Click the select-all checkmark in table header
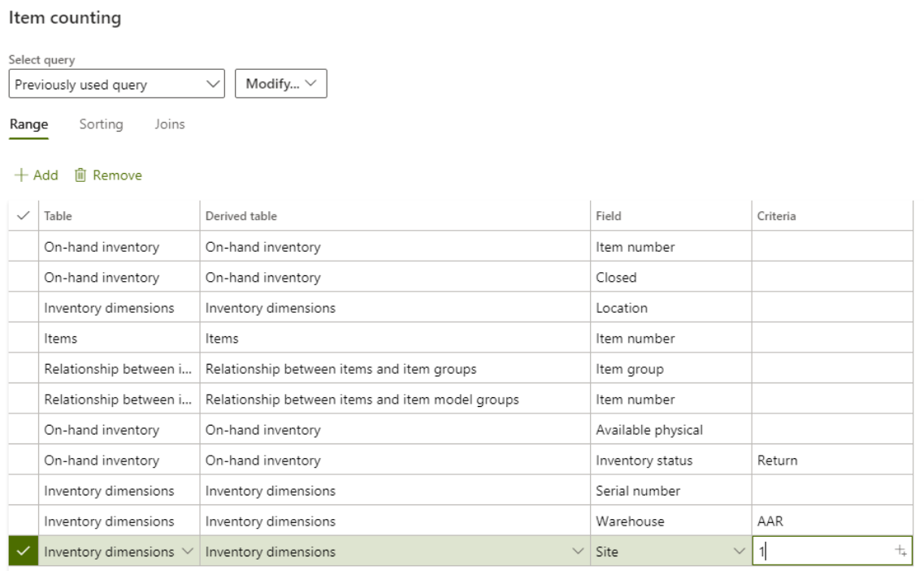Screen dimensions: 924x571 23,216
